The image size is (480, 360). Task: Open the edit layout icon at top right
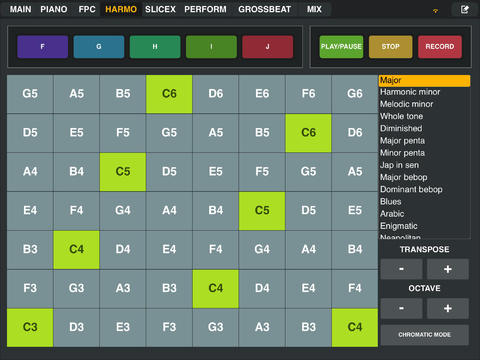coord(465,9)
